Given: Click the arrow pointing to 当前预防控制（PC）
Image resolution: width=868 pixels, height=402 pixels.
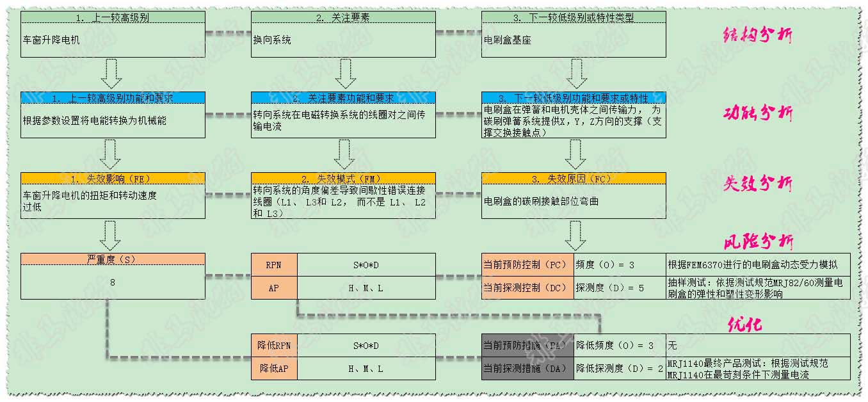Looking at the screenshot, I should click(576, 235).
